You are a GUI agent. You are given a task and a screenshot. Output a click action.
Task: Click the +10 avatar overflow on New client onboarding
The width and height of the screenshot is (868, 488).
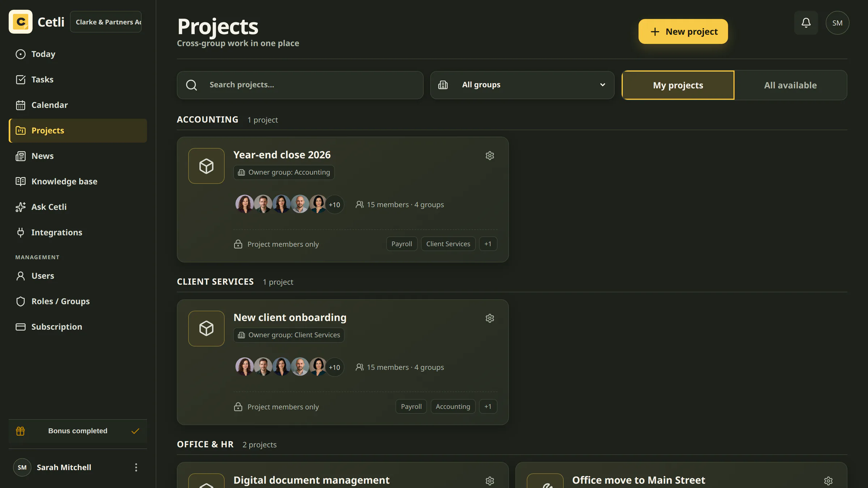(334, 367)
